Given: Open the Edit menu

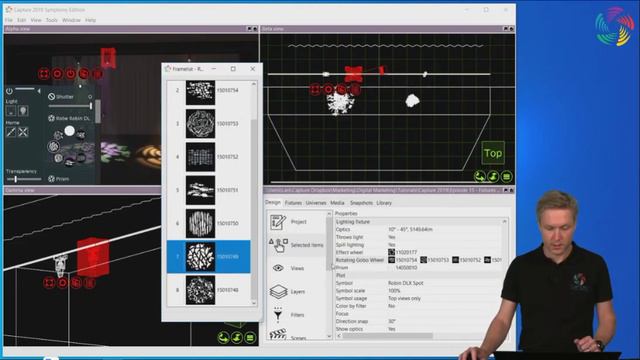Looking at the screenshot, I should pyautogui.click(x=22, y=20).
